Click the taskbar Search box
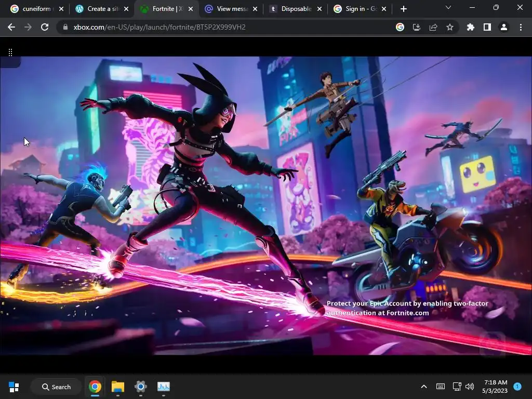This screenshot has height=399, width=532. (56, 387)
